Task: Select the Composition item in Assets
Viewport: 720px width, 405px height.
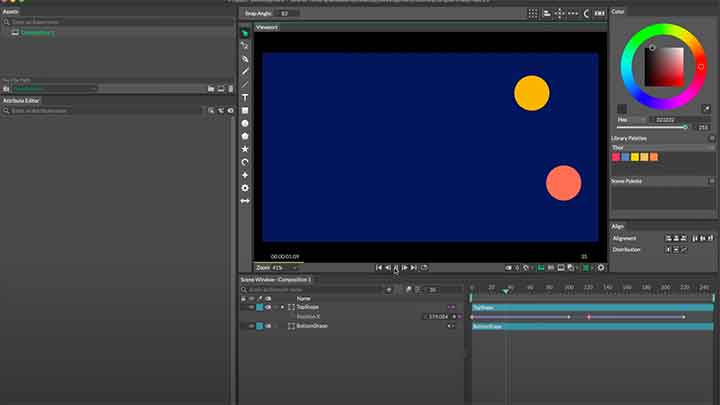Action: point(38,33)
